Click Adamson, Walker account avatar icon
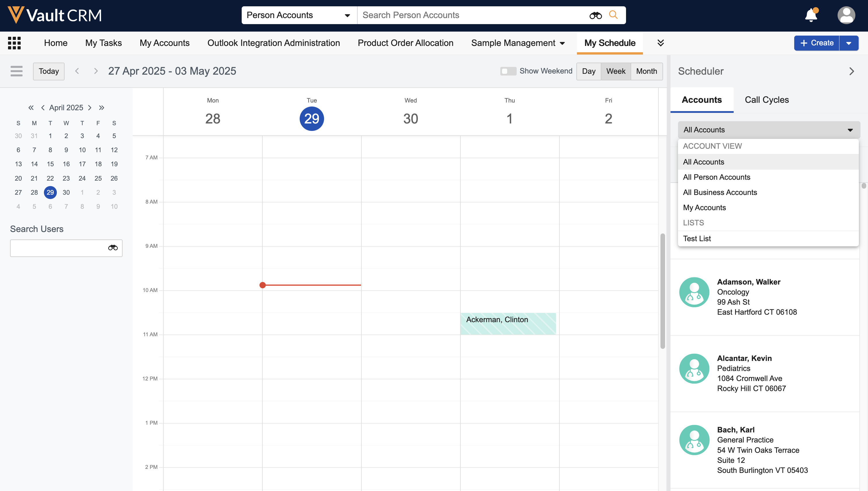 pyautogui.click(x=694, y=292)
